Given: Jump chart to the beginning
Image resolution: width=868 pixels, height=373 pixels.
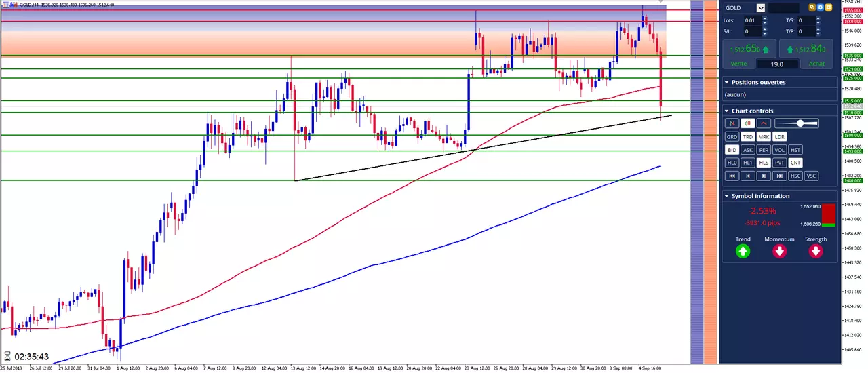Looking at the screenshot, I should point(732,176).
